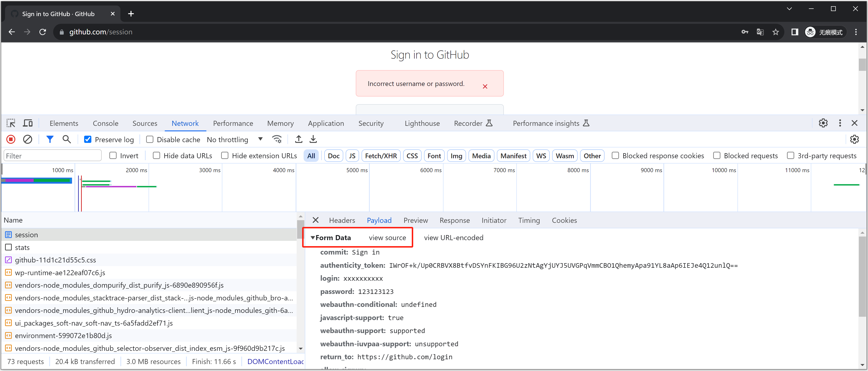Select the github-11d1c21d55c5.css request
Viewport: 868px width, 371px height.
[x=149, y=260]
